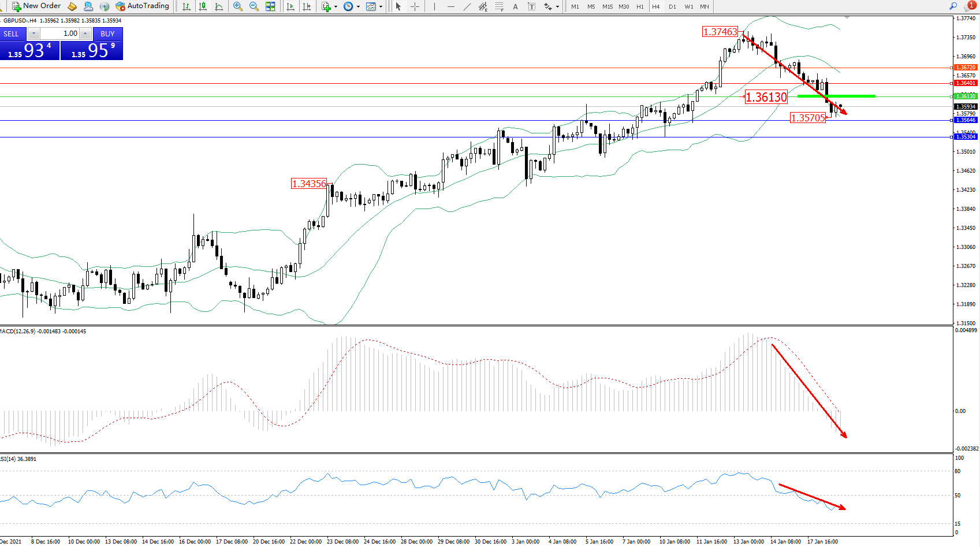Expand the indicators list dropdown arrow
This screenshot has height=547, width=980.
pyautogui.click(x=336, y=7)
